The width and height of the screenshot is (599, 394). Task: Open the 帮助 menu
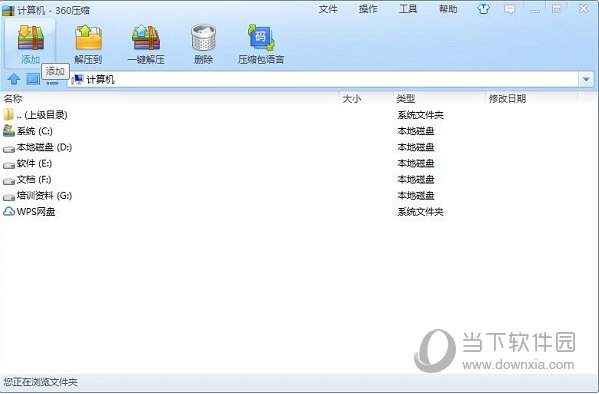(x=448, y=9)
